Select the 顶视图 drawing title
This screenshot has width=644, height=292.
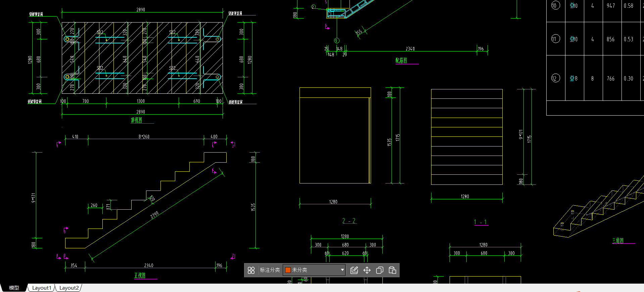136,120
